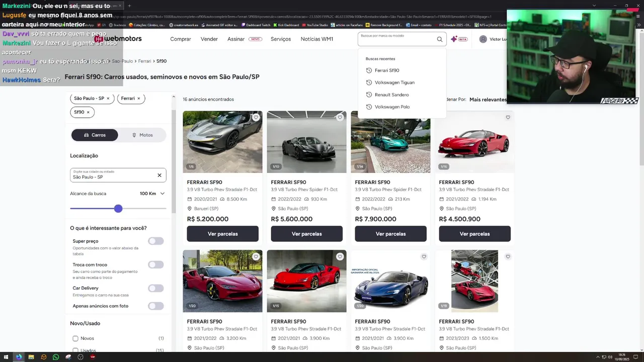This screenshot has width=644, height=362.
Task: Open OBS Studio from the taskbar
Action: (80, 357)
